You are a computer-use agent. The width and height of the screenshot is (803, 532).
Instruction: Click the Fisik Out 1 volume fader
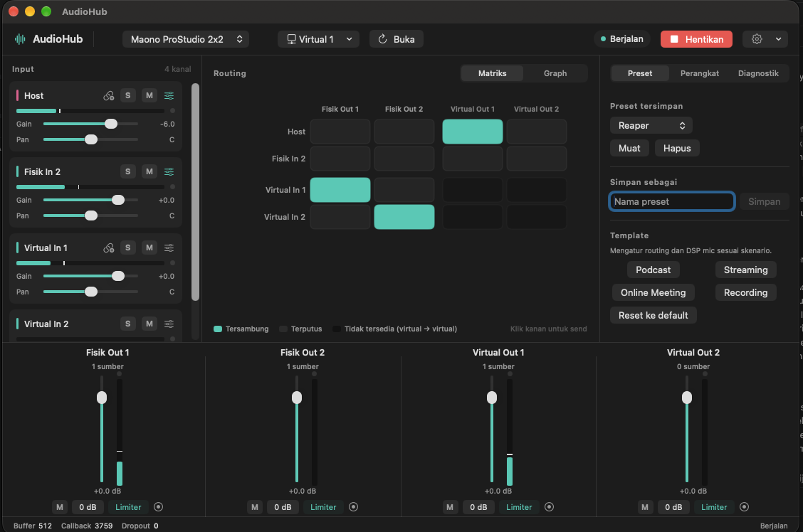pyautogui.click(x=102, y=430)
